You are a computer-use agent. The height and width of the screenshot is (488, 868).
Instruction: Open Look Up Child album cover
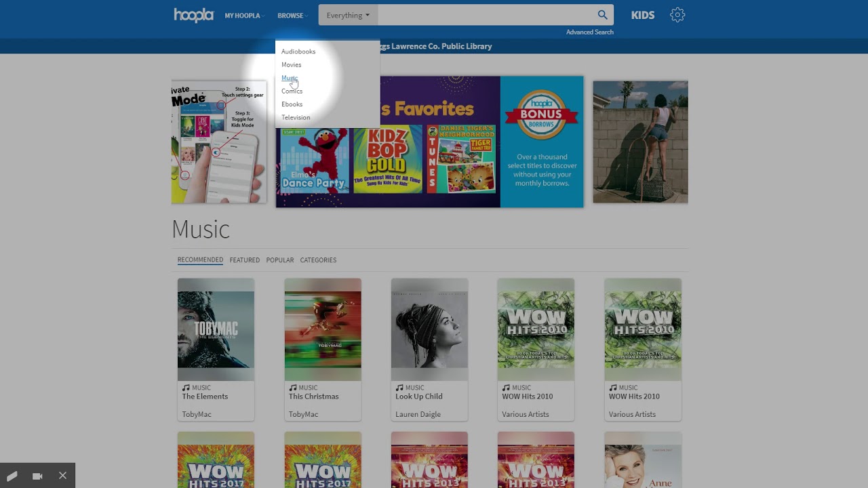point(429,329)
